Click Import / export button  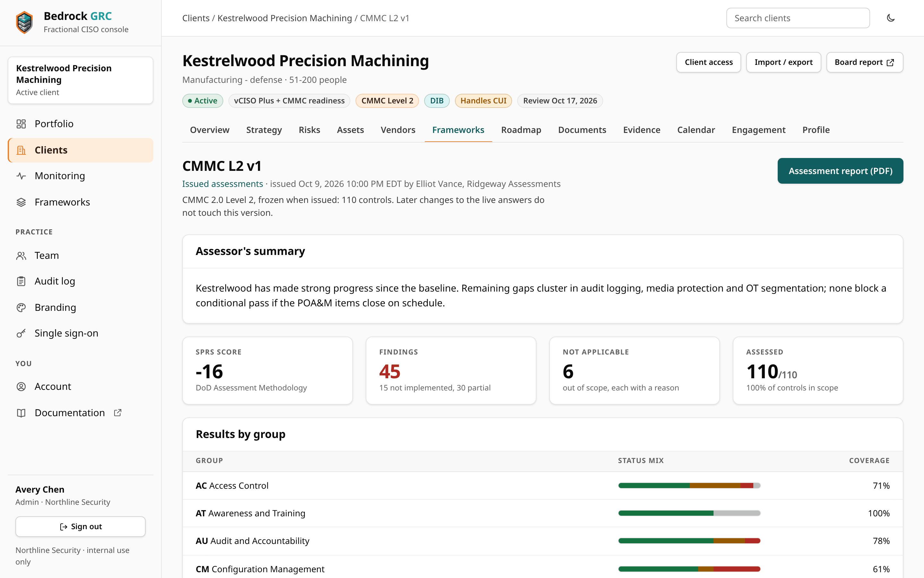[783, 62]
